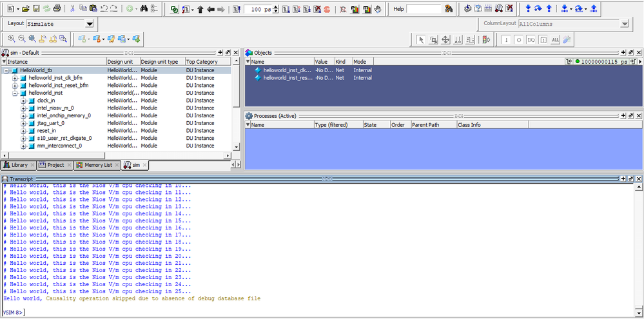
Task: Click the Transcript vertical scrollbar
Action: pos(639,249)
